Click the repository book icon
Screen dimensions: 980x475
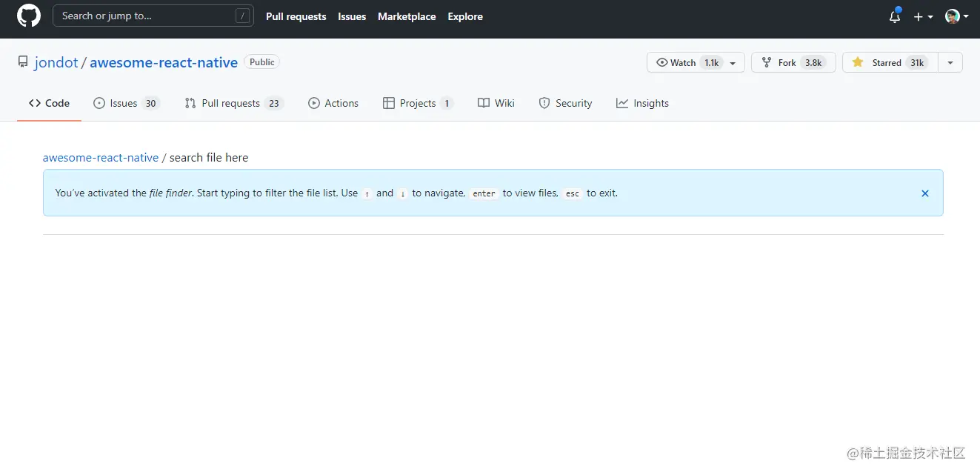(x=23, y=62)
